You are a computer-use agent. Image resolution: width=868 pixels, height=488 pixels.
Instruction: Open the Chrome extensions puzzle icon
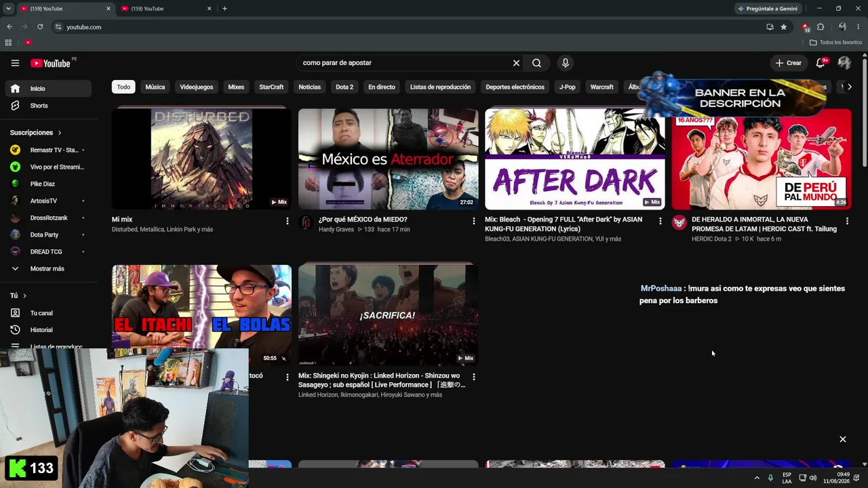(821, 27)
